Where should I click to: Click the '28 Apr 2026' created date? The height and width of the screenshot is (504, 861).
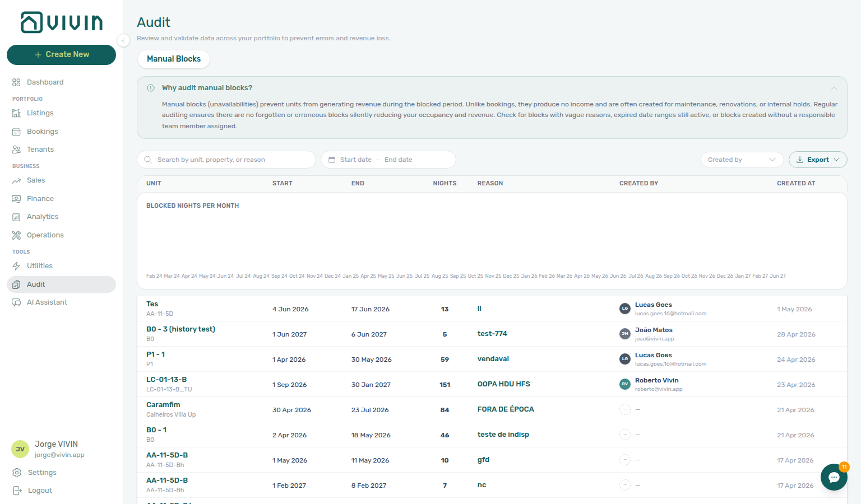click(796, 334)
